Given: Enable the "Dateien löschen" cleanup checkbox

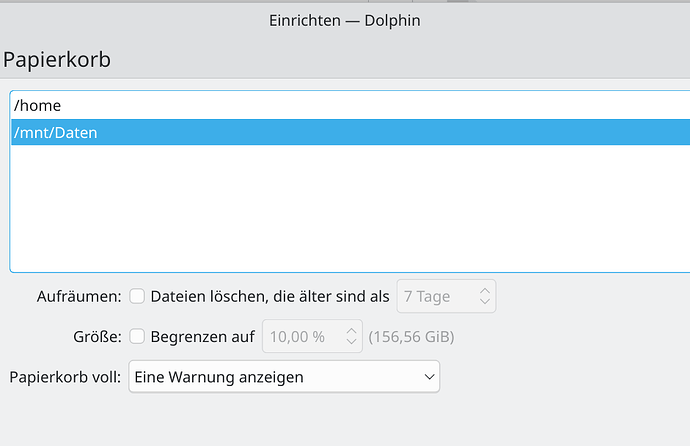Looking at the screenshot, I should pos(137,296).
